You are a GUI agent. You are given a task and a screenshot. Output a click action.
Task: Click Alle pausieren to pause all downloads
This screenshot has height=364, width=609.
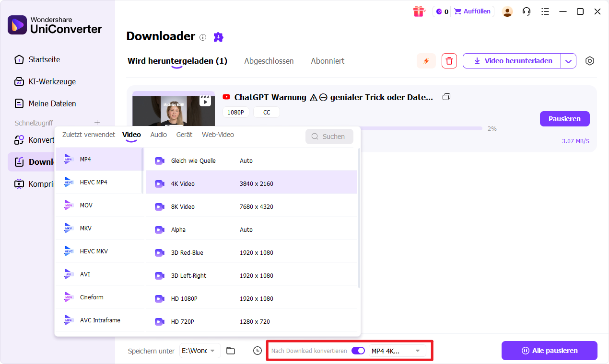549,351
